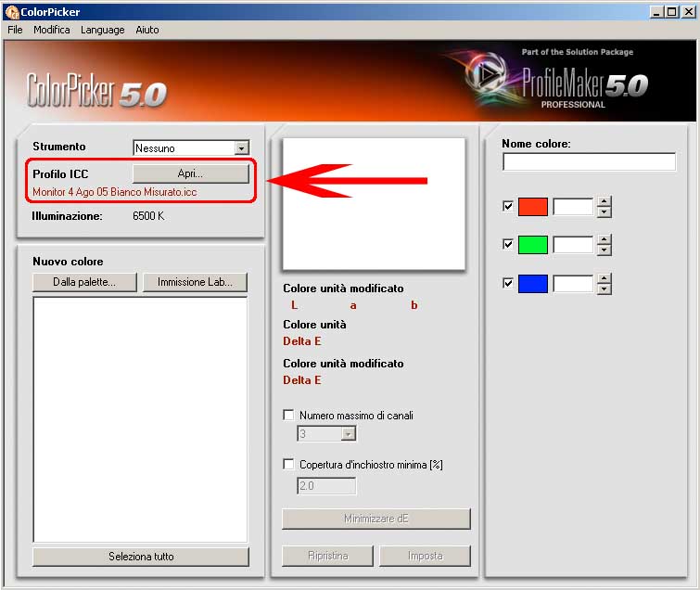Click the white color preview area
The image size is (700, 590).
(374, 204)
